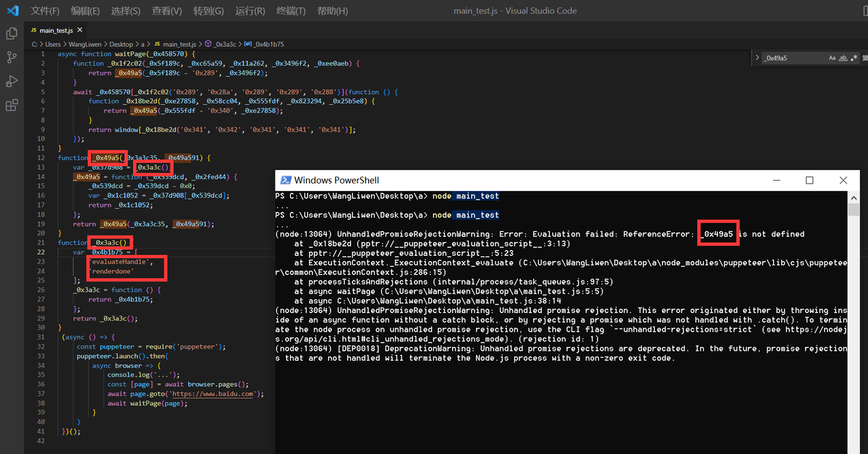The width and height of the screenshot is (868, 454).
Task: Open the Source Control icon
Action: [11, 56]
